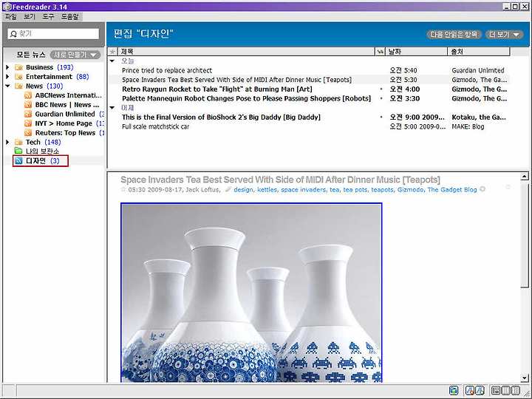Expand the Entertainment folder
Image resolution: width=532 pixels, height=399 pixels.
[7, 77]
